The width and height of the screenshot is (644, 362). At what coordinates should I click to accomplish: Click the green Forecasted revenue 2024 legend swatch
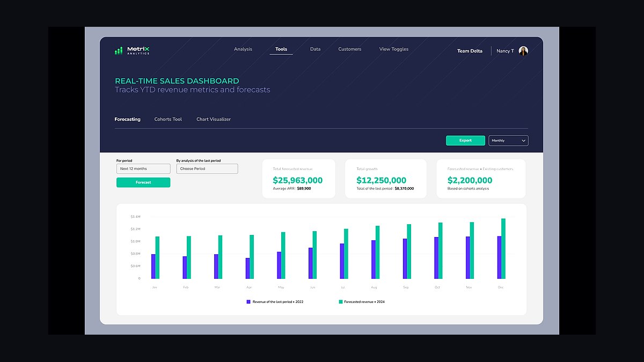tap(340, 302)
